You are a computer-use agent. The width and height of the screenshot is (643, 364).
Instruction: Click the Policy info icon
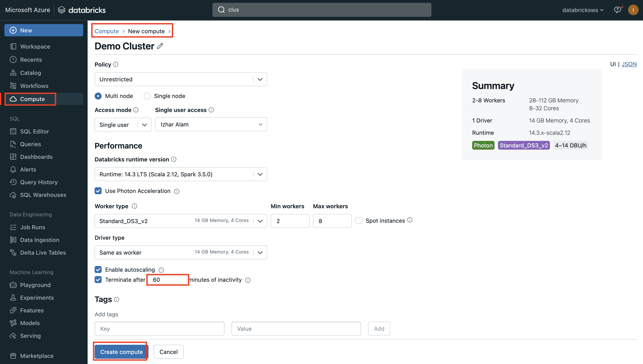(116, 64)
